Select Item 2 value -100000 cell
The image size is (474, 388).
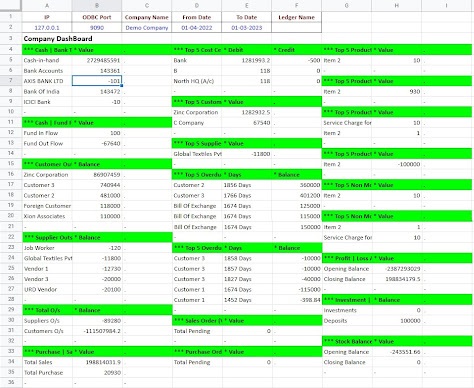397,164
